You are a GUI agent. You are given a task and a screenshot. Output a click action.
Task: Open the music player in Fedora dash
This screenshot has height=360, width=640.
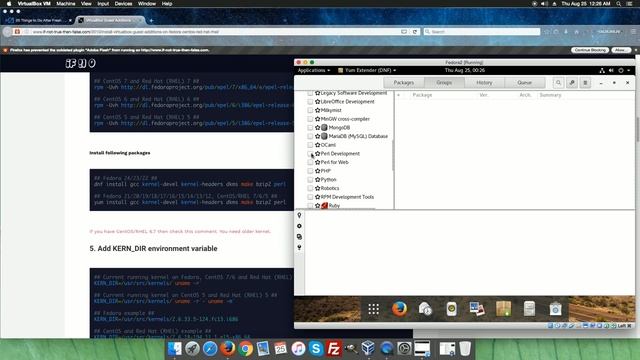pyautogui.click(x=451, y=309)
